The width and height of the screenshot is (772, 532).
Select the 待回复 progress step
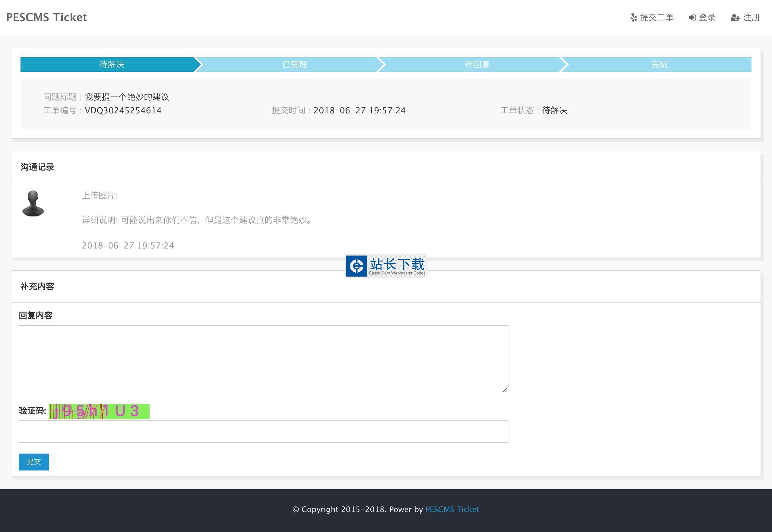click(x=477, y=64)
